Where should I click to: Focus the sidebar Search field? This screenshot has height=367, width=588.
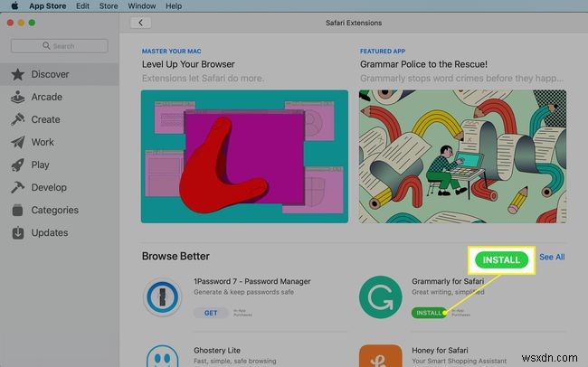pyautogui.click(x=59, y=46)
